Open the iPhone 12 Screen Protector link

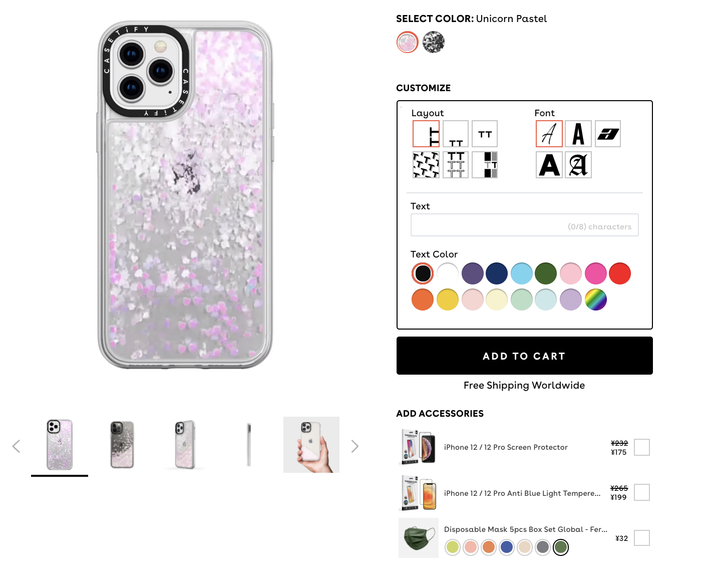tap(506, 447)
